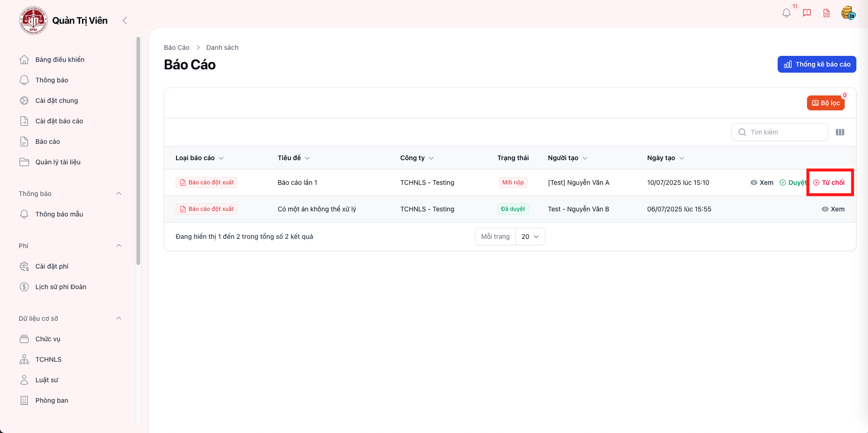The width and height of the screenshot is (868, 433).
Task: Reject report with Từ chối button
Action: 829,183
